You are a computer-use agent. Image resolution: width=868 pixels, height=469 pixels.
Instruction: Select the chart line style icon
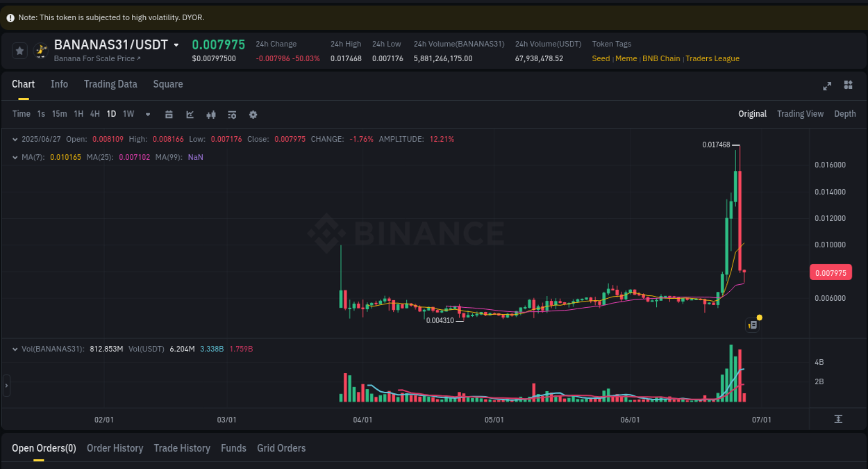point(190,114)
